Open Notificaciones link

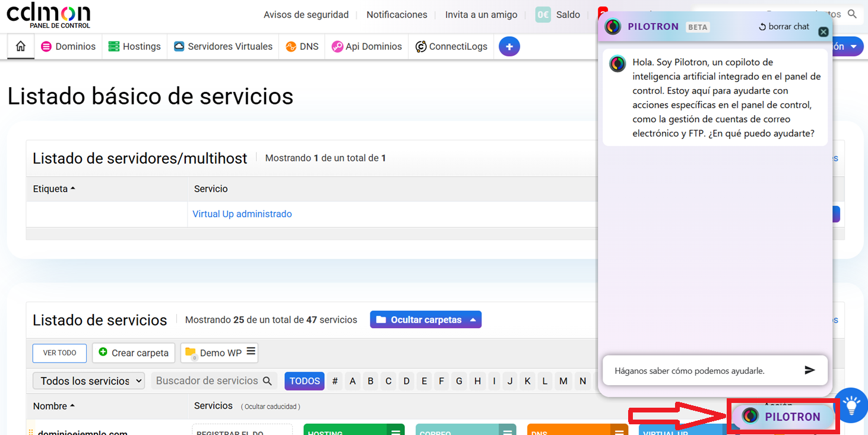click(x=397, y=15)
